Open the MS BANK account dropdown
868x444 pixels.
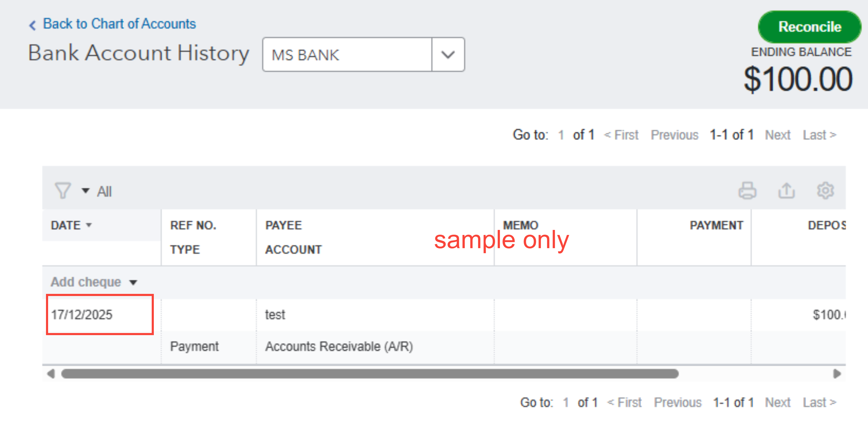tap(447, 54)
